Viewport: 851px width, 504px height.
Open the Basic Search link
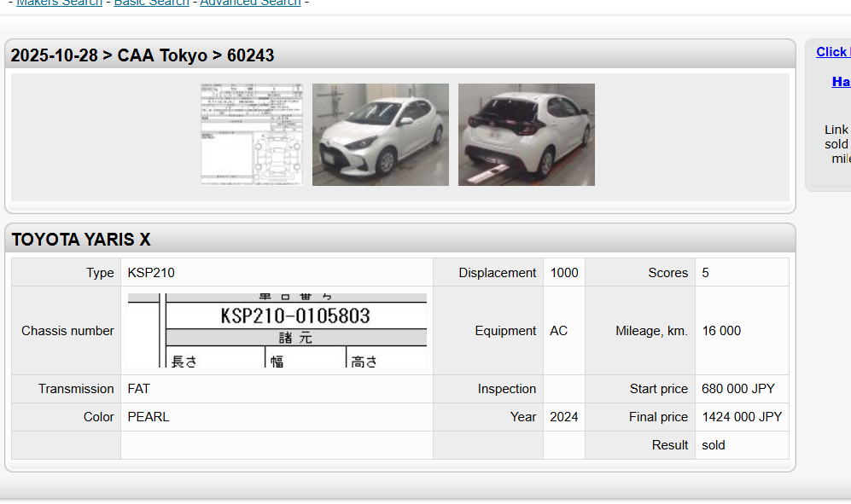click(x=151, y=3)
